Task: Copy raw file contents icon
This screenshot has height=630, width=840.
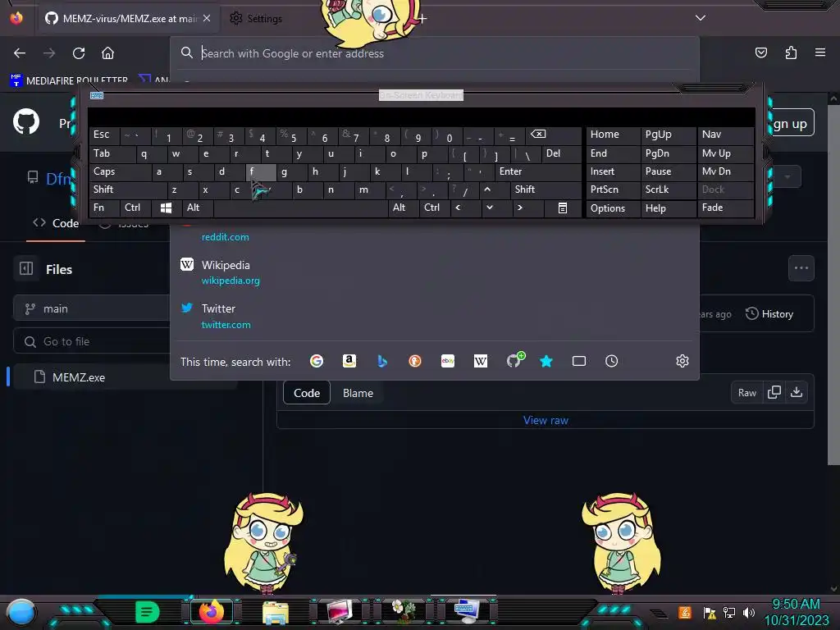Action: 774,393
